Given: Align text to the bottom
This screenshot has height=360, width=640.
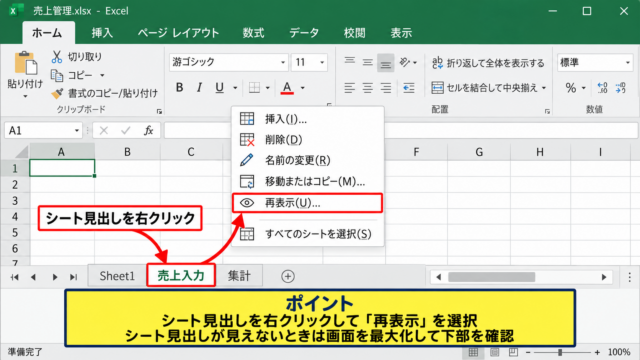Looking at the screenshot, I should pos(385,63).
